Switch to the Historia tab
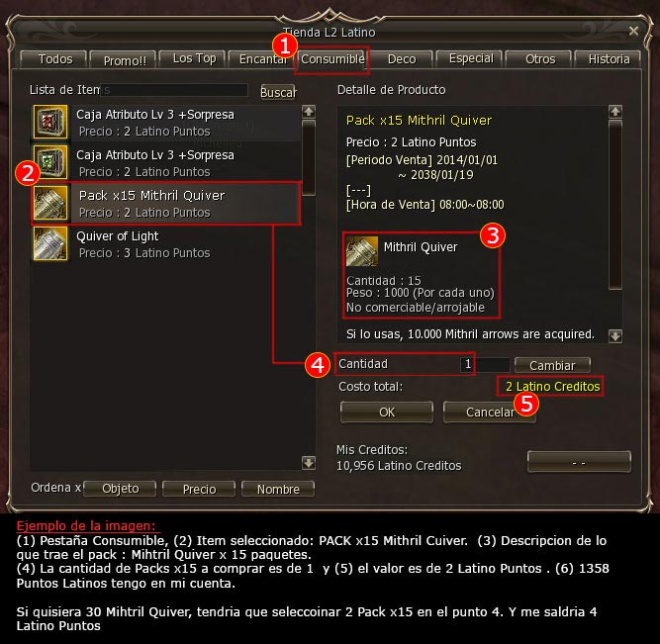 pyautogui.click(x=609, y=59)
